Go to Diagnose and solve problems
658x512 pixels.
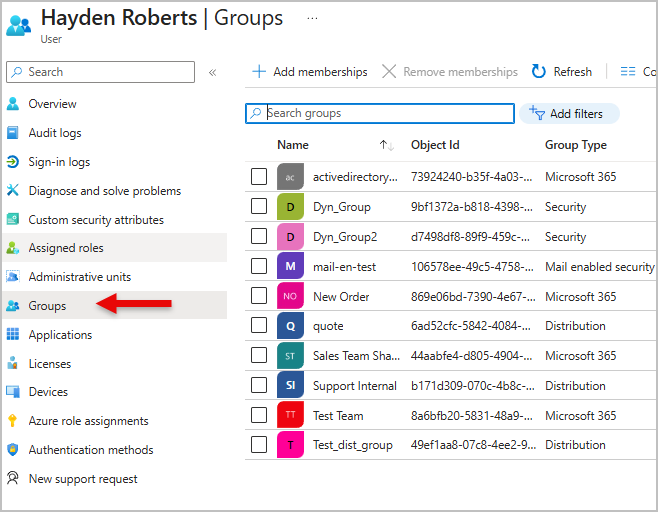(104, 191)
